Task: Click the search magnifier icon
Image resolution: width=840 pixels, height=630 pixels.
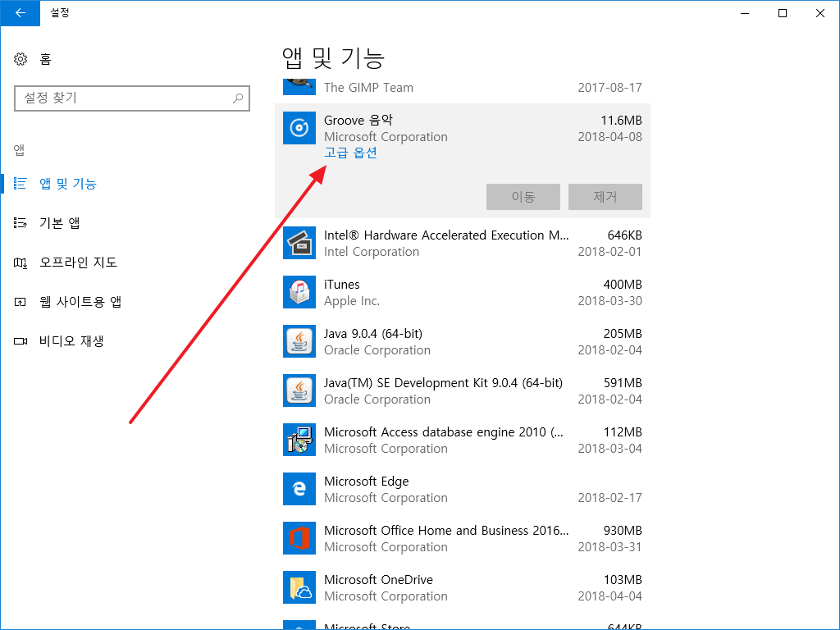Action: point(238,98)
